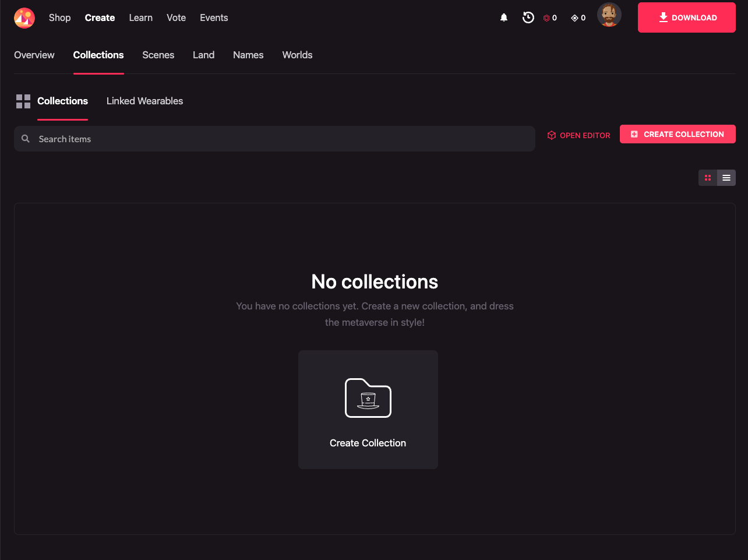The height and width of the screenshot is (560, 748).
Task: Click the search magnifier icon
Action: coord(26,139)
